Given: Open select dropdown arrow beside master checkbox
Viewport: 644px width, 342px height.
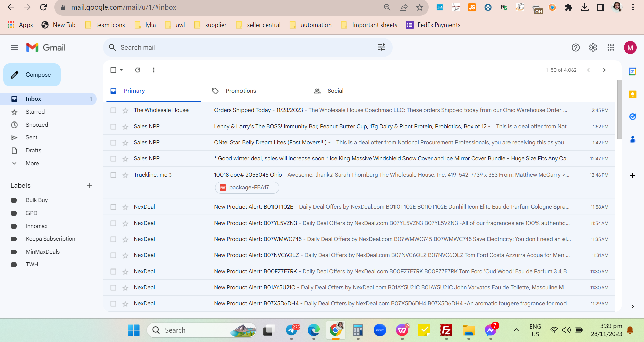Looking at the screenshot, I should pos(121,70).
